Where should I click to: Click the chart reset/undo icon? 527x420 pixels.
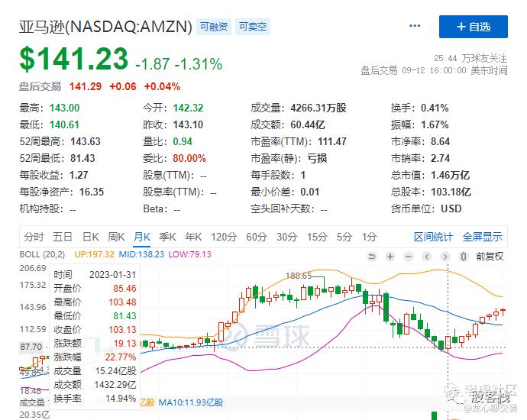point(372,257)
